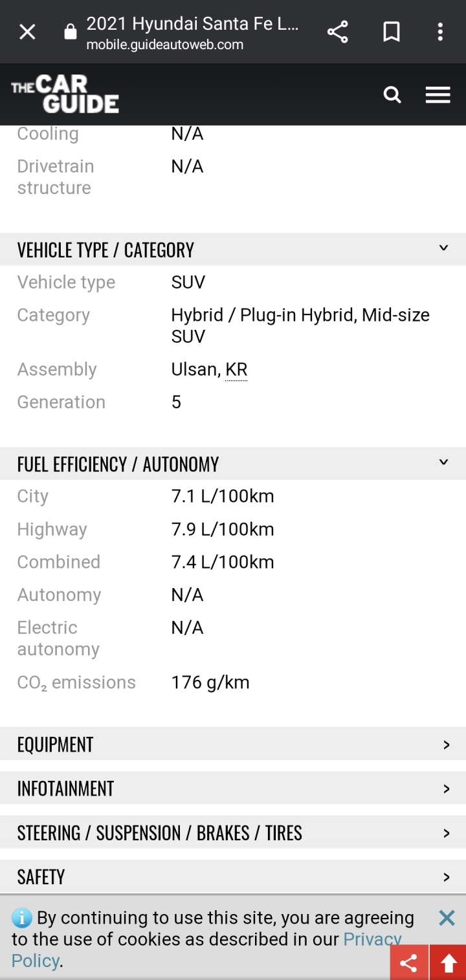Tap the KR country abbreviation
The width and height of the screenshot is (466, 980).
(x=236, y=369)
